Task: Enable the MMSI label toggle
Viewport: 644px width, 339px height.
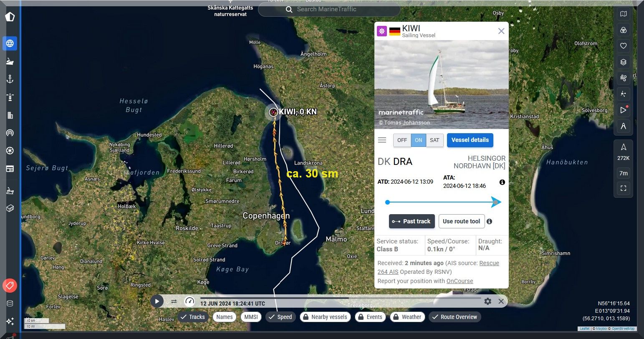Action: click(251, 317)
